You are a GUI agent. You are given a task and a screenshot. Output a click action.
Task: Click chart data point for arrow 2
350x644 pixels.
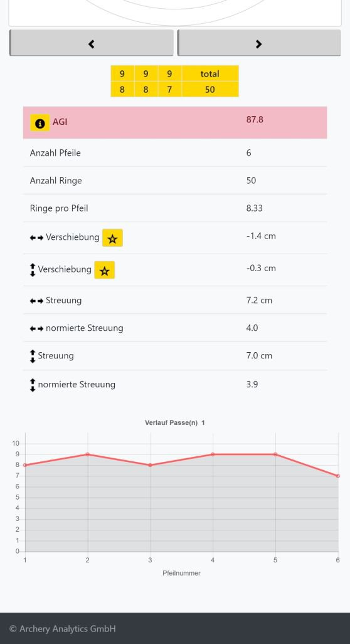point(87,454)
